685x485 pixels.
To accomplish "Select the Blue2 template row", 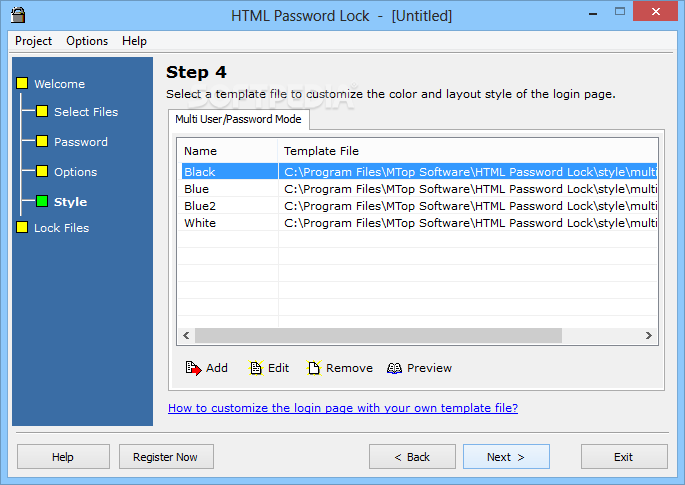I will [419, 206].
